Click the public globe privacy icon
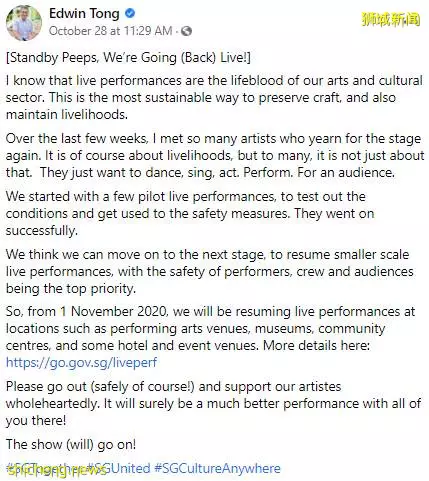Screen dimensions: 429x481 point(187,31)
